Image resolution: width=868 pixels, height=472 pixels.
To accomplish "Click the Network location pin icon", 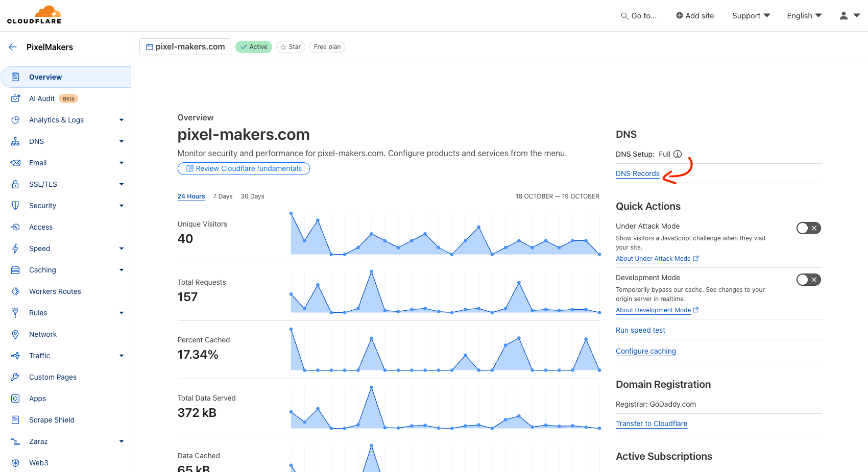I will pos(15,334).
